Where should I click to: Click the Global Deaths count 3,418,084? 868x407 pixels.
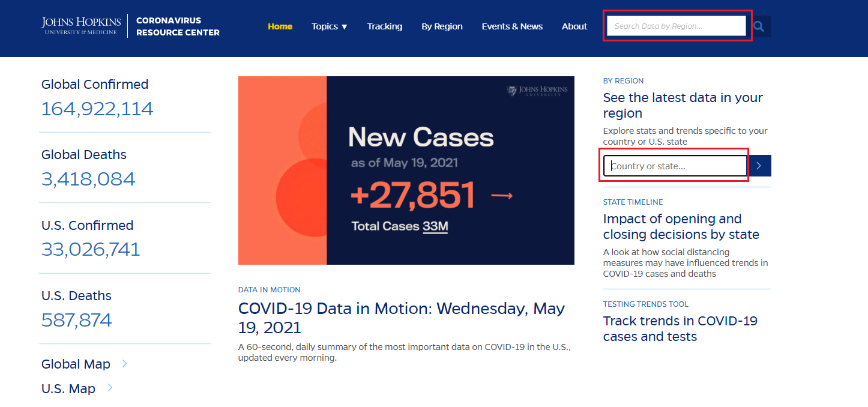tap(88, 179)
